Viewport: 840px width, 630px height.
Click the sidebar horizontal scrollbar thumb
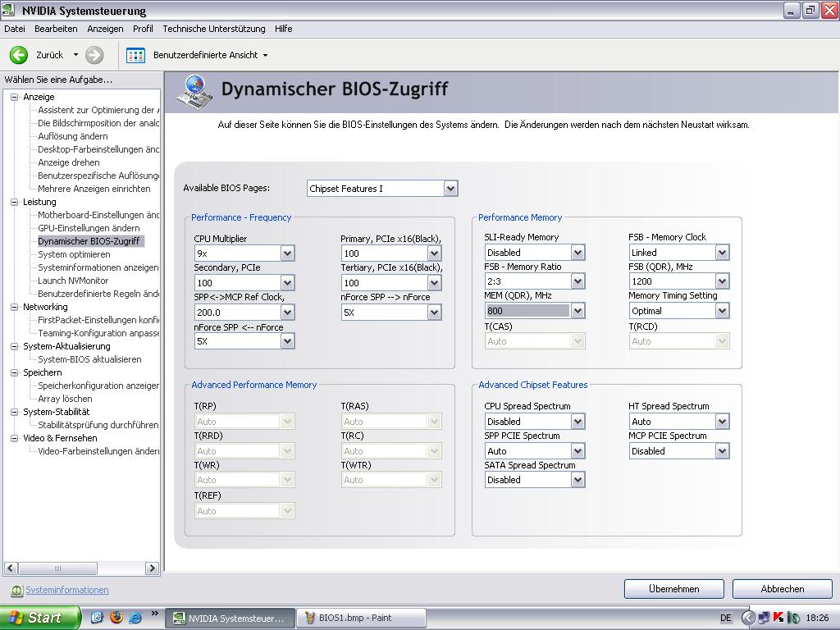(x=58, y=568)
